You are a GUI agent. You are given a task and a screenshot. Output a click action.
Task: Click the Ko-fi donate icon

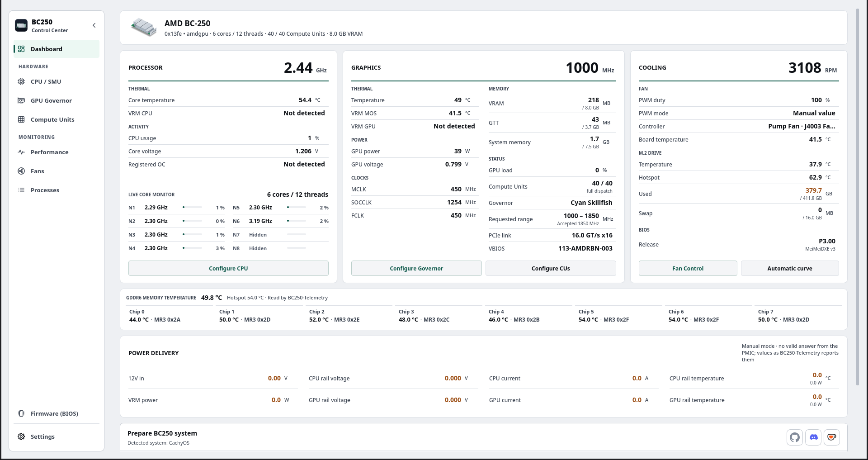click(x=832, y=437)
